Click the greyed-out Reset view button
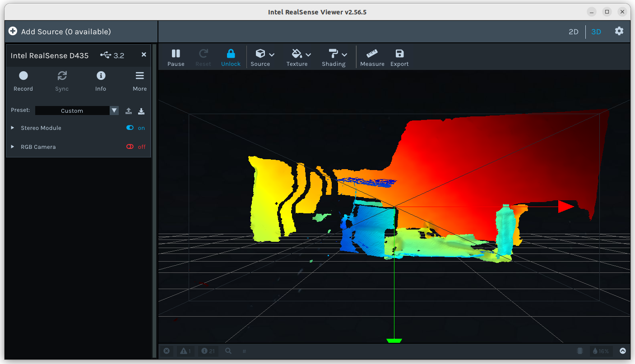 203,57
